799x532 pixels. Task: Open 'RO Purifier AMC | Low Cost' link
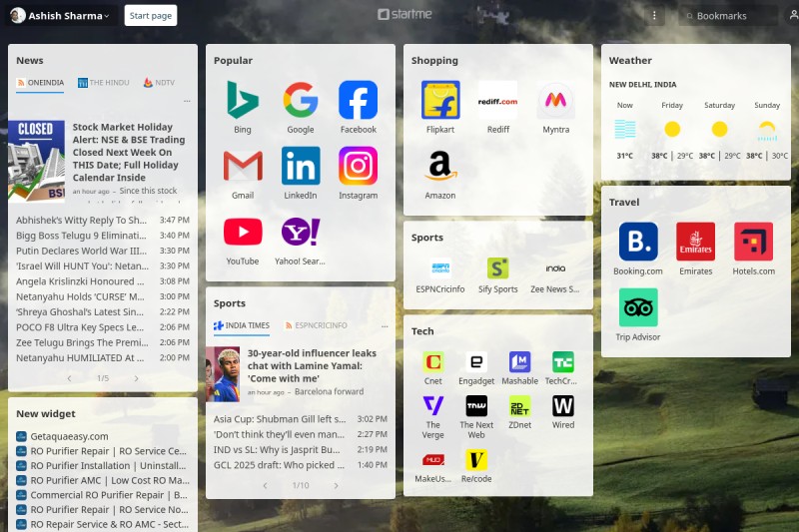(110, 480)
